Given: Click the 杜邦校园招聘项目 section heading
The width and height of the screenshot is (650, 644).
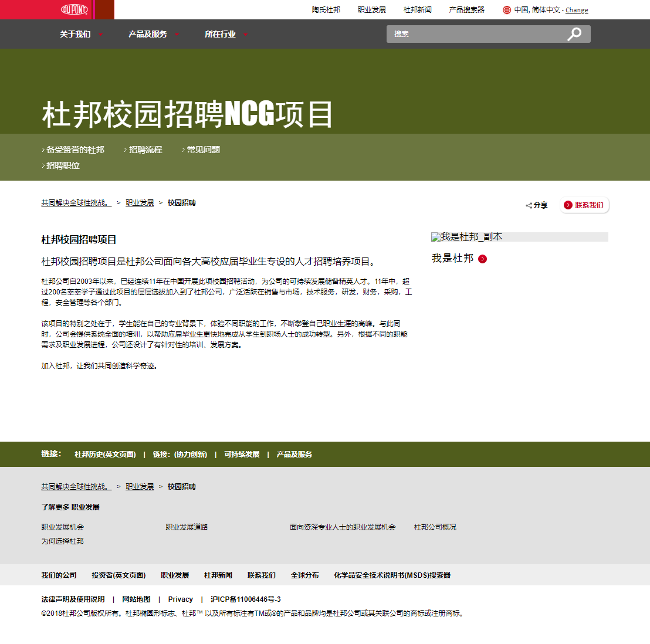Looking at the screenshot, I should pos(79,239).
